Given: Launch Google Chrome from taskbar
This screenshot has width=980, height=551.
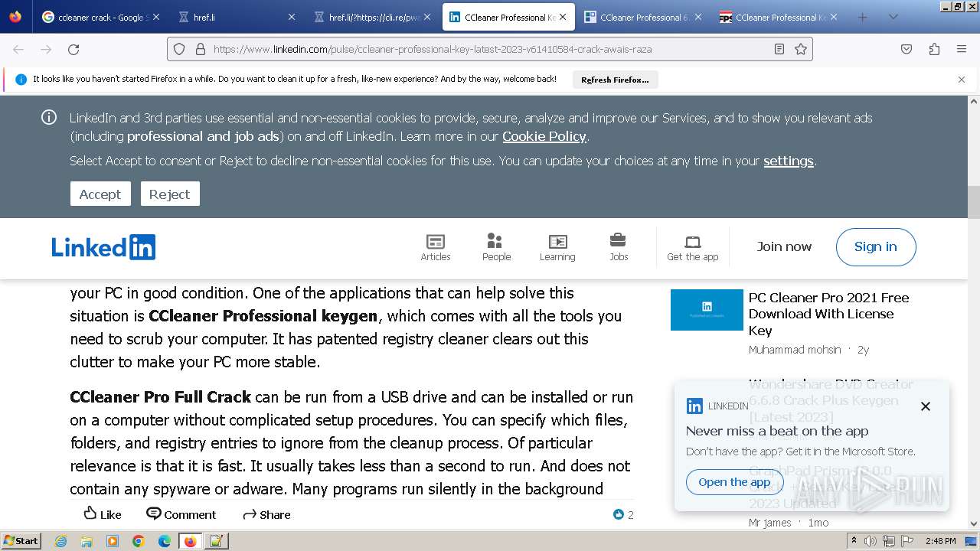Looking at the screenshot, I should click(x=139, y=541).
